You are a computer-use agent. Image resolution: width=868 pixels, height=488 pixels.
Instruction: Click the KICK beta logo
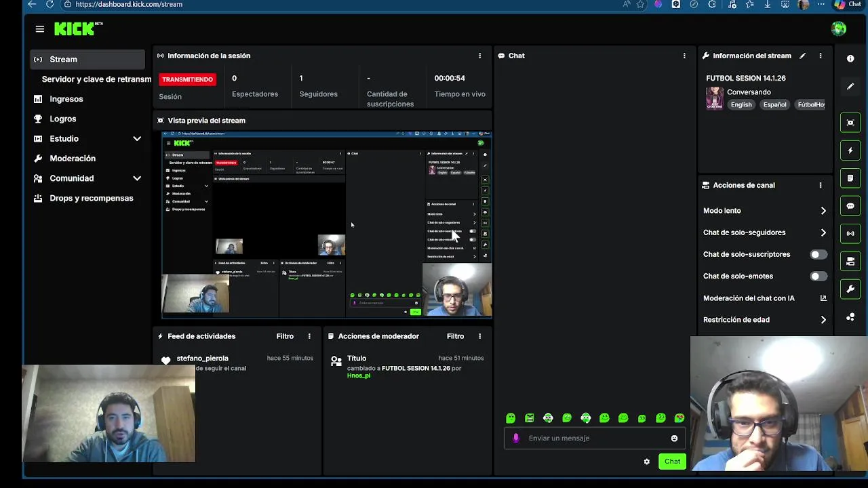tap(78, 28)
